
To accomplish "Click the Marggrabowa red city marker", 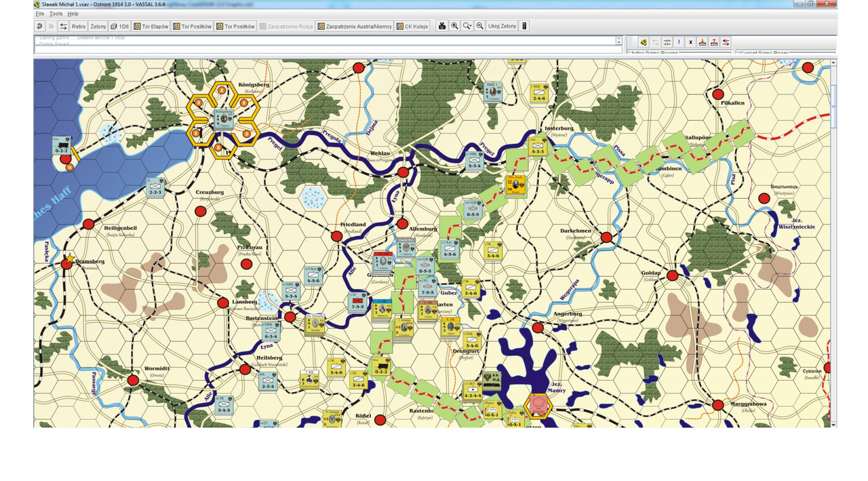I will [717, 405].
